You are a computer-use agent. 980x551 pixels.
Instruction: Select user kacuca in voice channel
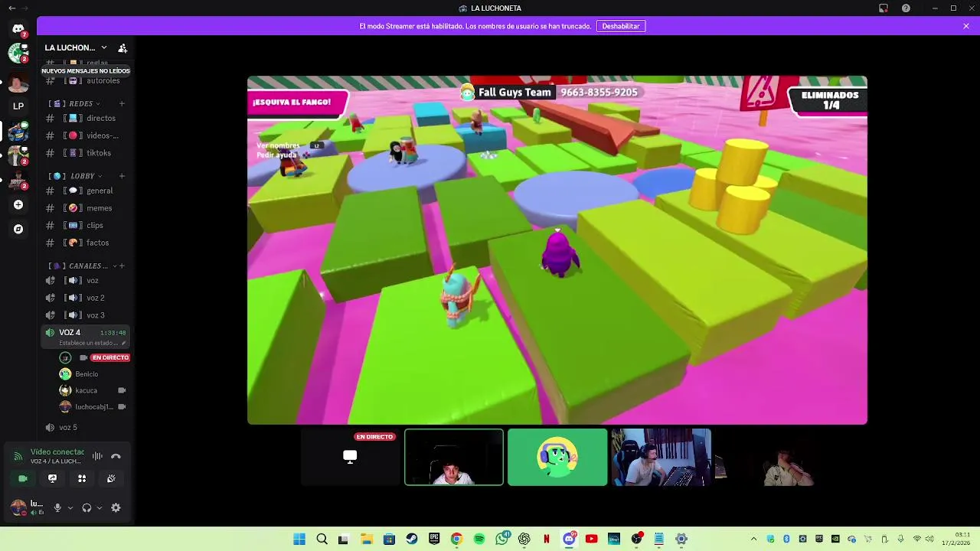93,390
